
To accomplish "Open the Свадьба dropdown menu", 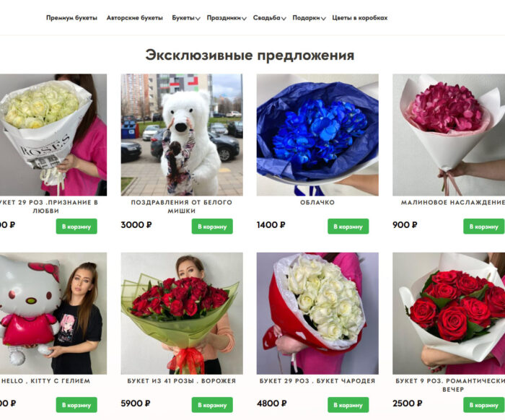I will [x=269, y=18].
